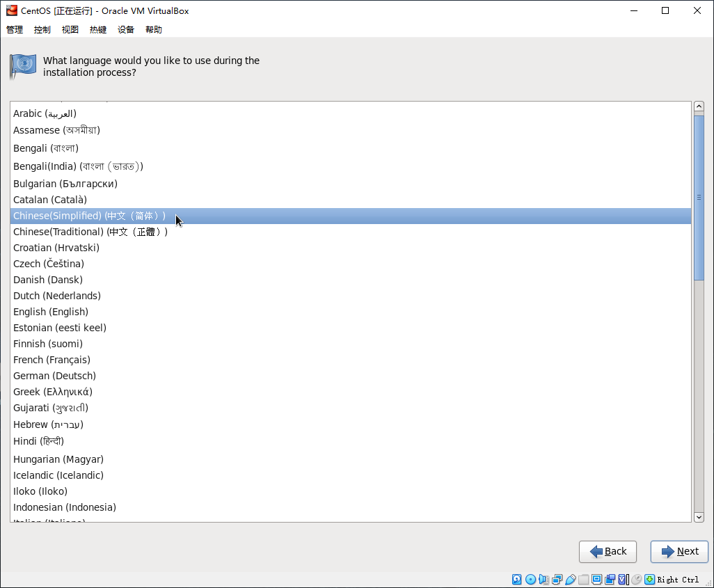The image size is (714, 588).
Task: Maximize the VirtualBox window
Action: point(665,10)
